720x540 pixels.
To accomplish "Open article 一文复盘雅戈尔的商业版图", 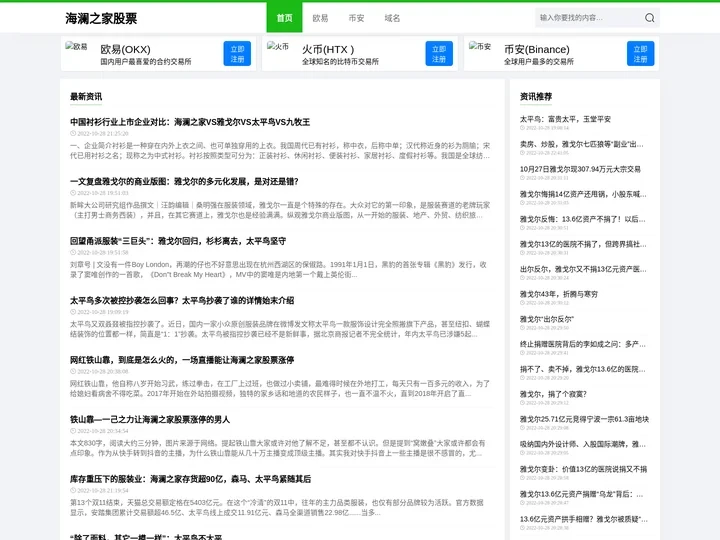I will [x=184, y=181].
